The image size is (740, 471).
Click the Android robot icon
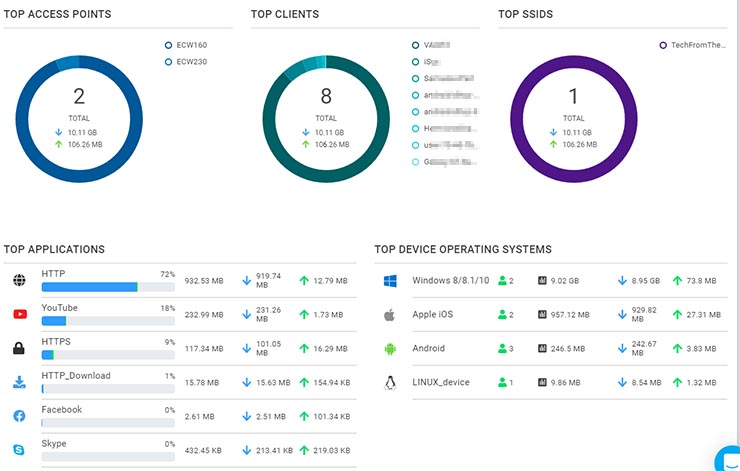point(390,349)
